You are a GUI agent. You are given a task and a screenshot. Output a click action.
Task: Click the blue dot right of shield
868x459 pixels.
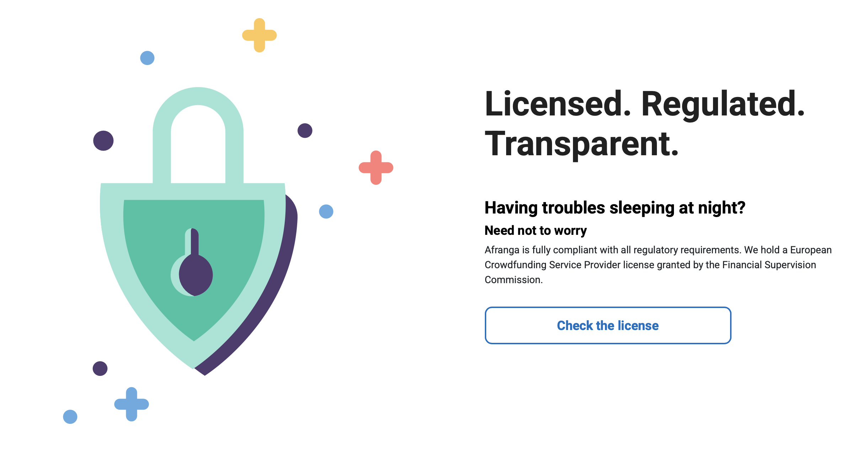pyautogui.click(x=326, y=211)
